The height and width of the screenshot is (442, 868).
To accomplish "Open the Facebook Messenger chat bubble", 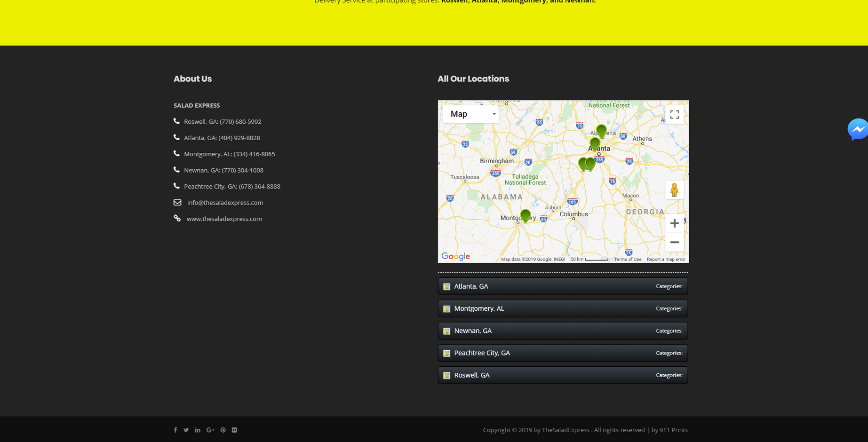I will (858, 129).
